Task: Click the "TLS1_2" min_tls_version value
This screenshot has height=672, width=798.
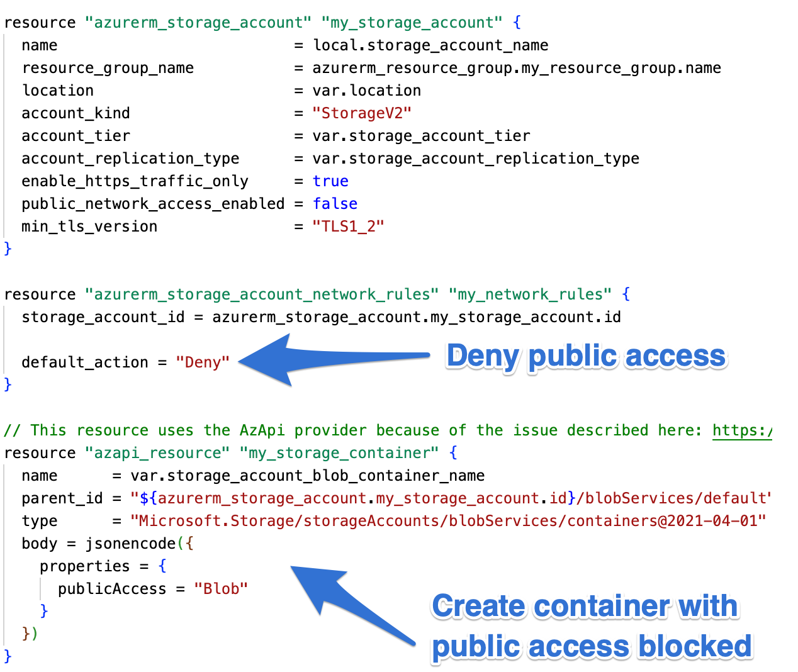Action: coord(348,227)
